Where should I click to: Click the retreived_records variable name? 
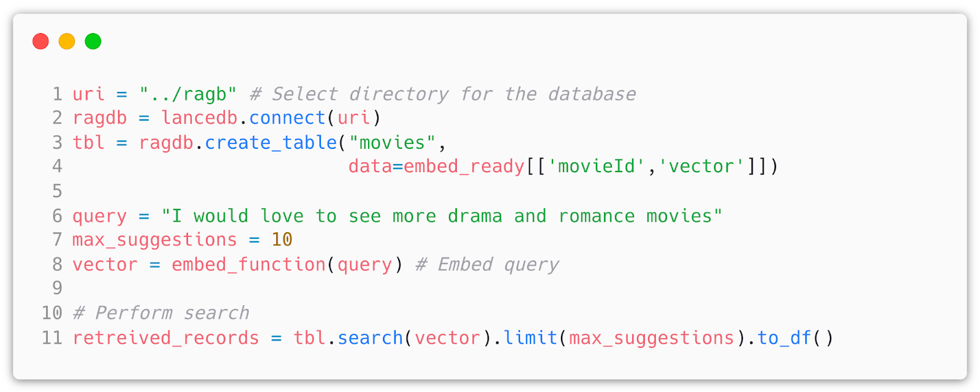165,338
